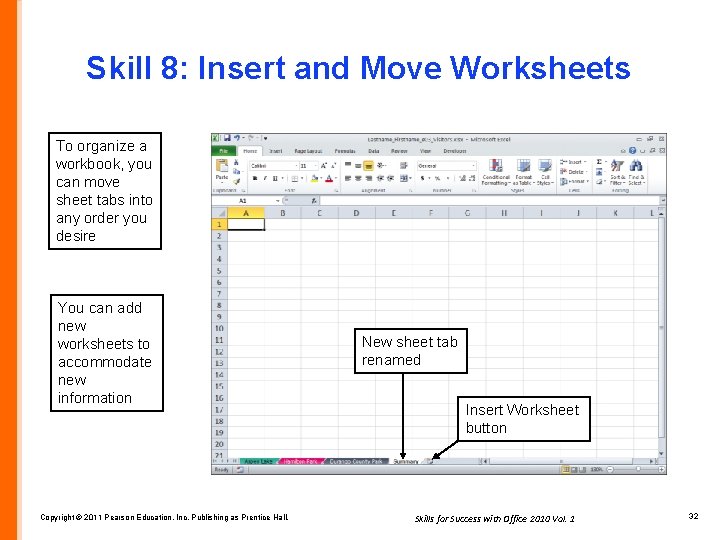Image resolution: width=720 pixels, height=540 pixels.
Task: Click the Excel Help question mark icon
Action: [633, 151]
